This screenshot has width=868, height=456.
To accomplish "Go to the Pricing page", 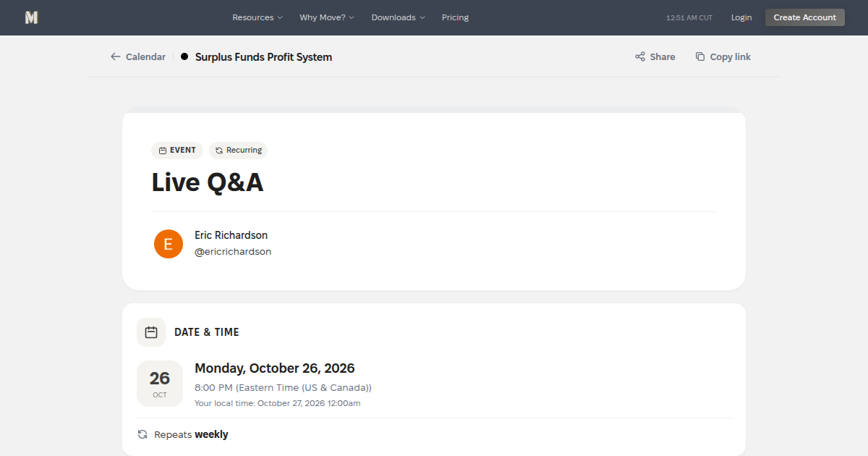I will (455, 17).
